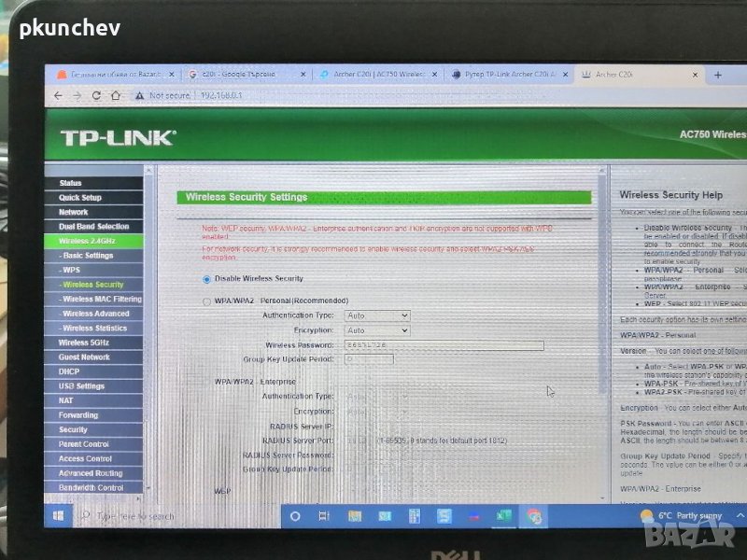Viewport: 747px width, 560px height.
Task: Launch Excel from the taskbar
Action: click(503, 515)
